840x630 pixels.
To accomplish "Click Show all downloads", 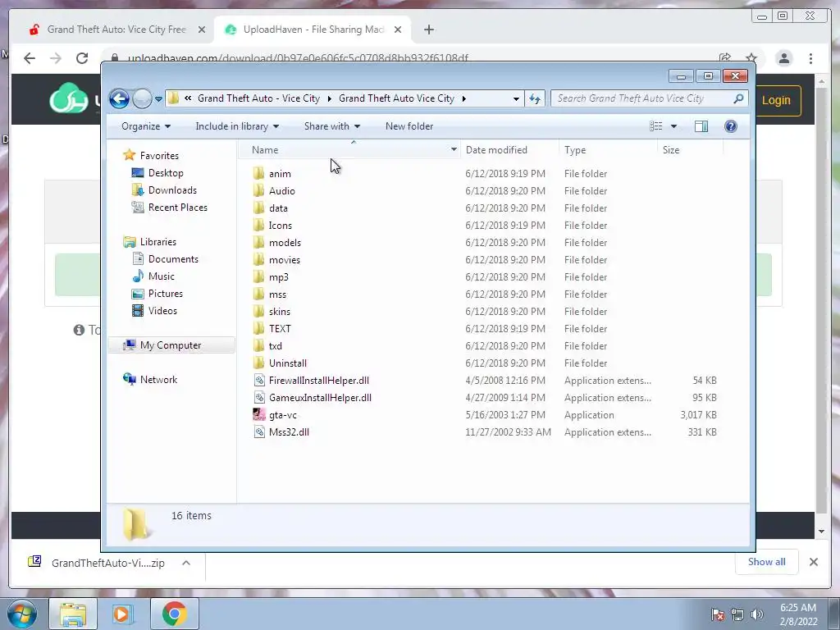I will click(767, 562).
